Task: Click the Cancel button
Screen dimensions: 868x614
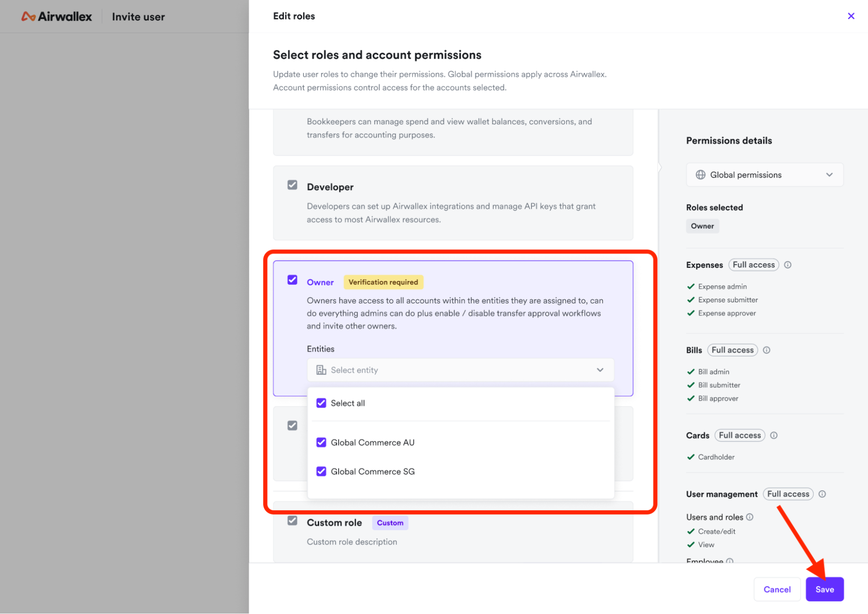Action: pos(777,589)
